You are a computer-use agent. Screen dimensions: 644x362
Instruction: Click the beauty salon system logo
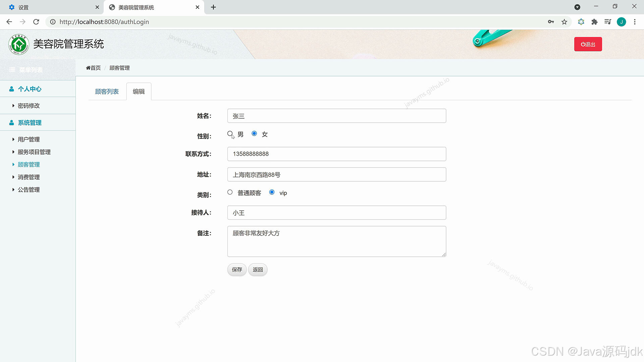tap(18, 44)
